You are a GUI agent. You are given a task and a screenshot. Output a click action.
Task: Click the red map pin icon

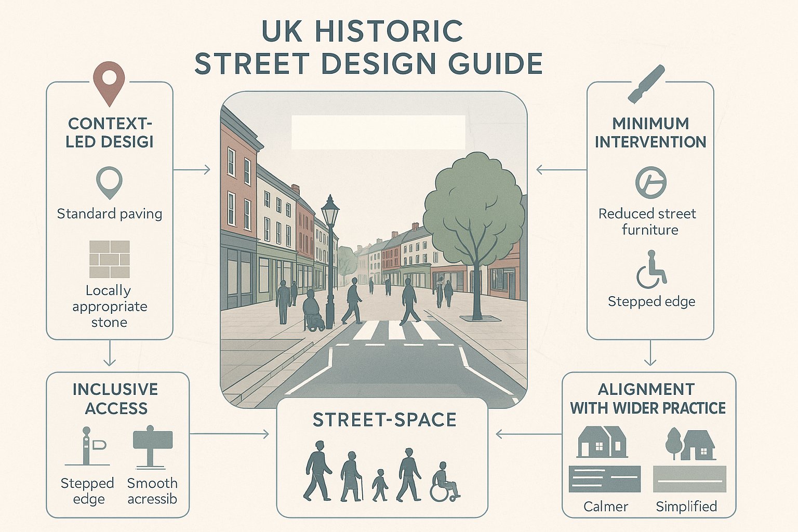[109, 84]
